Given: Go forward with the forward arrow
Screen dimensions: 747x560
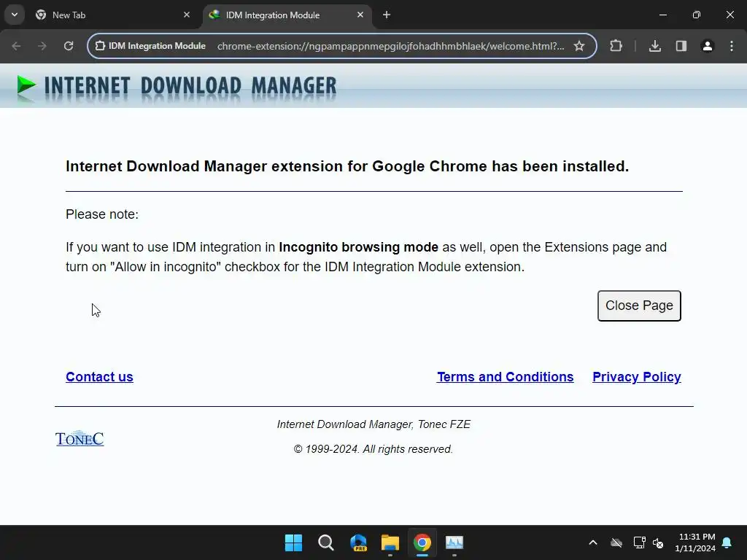Looking at the screenshot, I should [x=42, y=46].
